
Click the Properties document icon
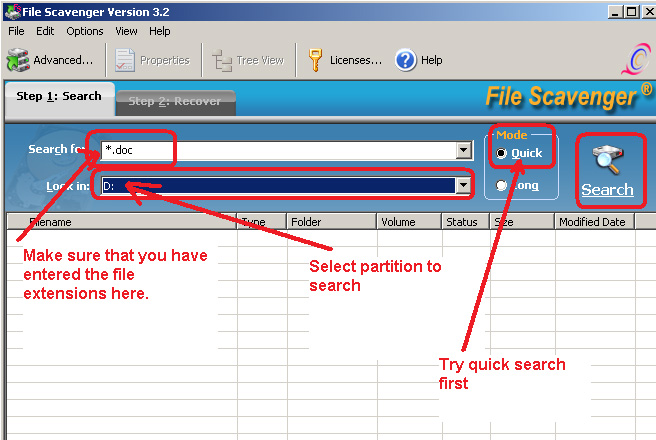(x=125, y=60)
